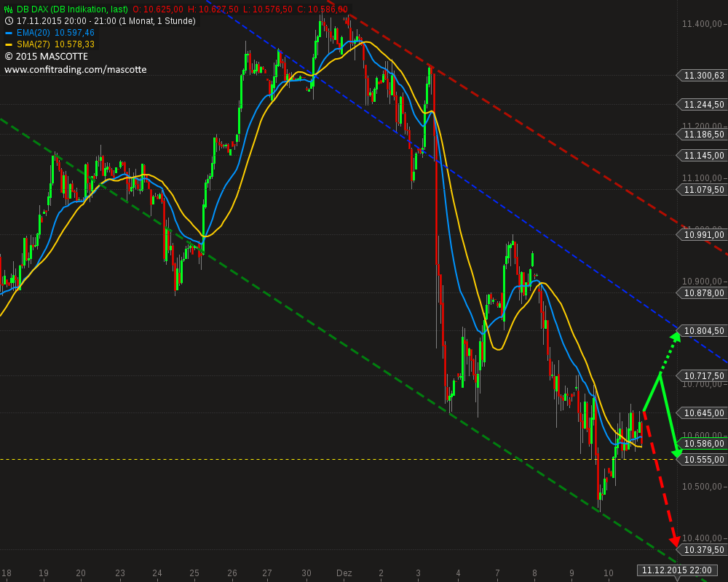Open www.confitrading.com/mascotte link text
728x582 pixels.
76,70
